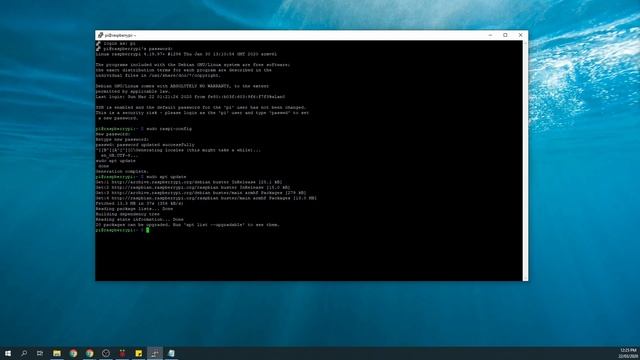640x360 pixels.
Task: Open the round clock-style taskbar icon
Action: pos(106,353)
